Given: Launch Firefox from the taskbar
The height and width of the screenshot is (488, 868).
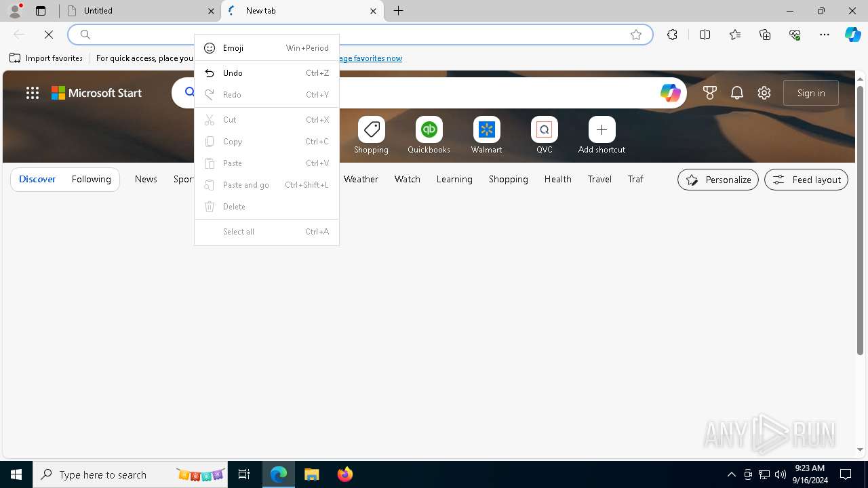Looking at the screenshot, I should 345,474.
